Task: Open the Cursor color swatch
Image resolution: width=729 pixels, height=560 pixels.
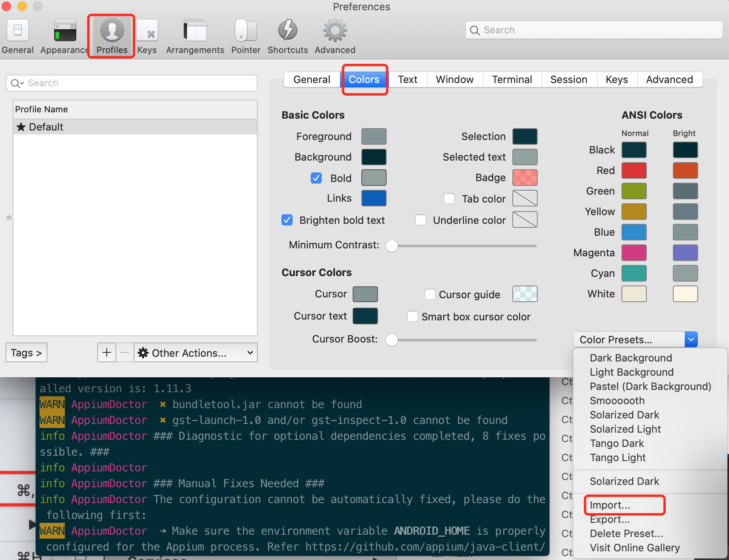Action: click(x=365, y=294)
